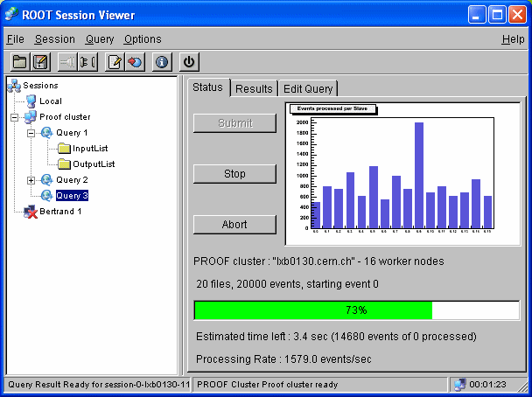This screenshot has height=397, width=532.
Task: Open the Session menu
Action: coord(54,39)
